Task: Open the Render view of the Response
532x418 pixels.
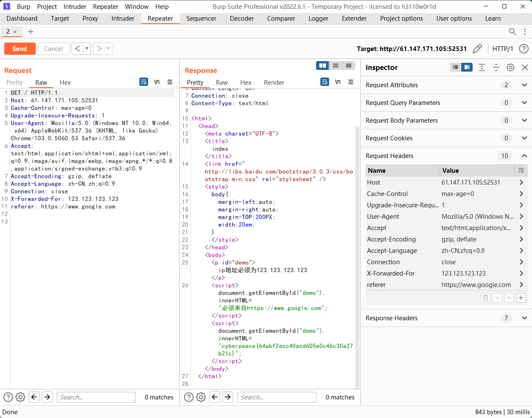Action: [274, 83]
